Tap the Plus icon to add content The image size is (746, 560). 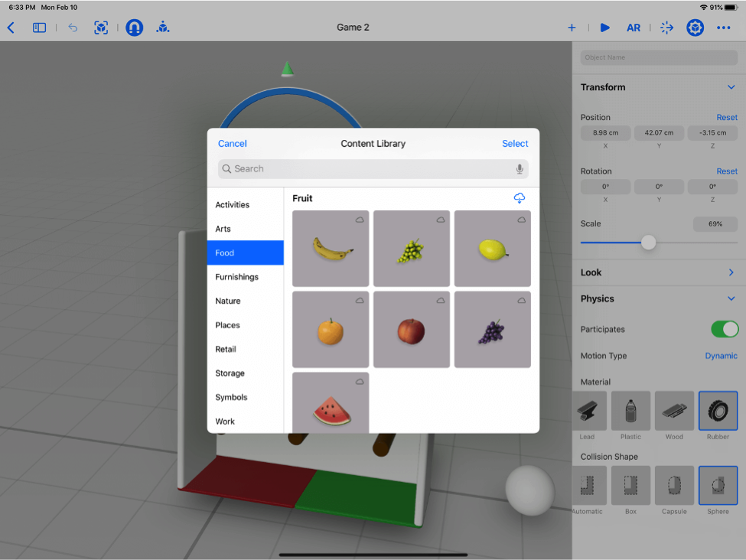[x=572, y=27]
